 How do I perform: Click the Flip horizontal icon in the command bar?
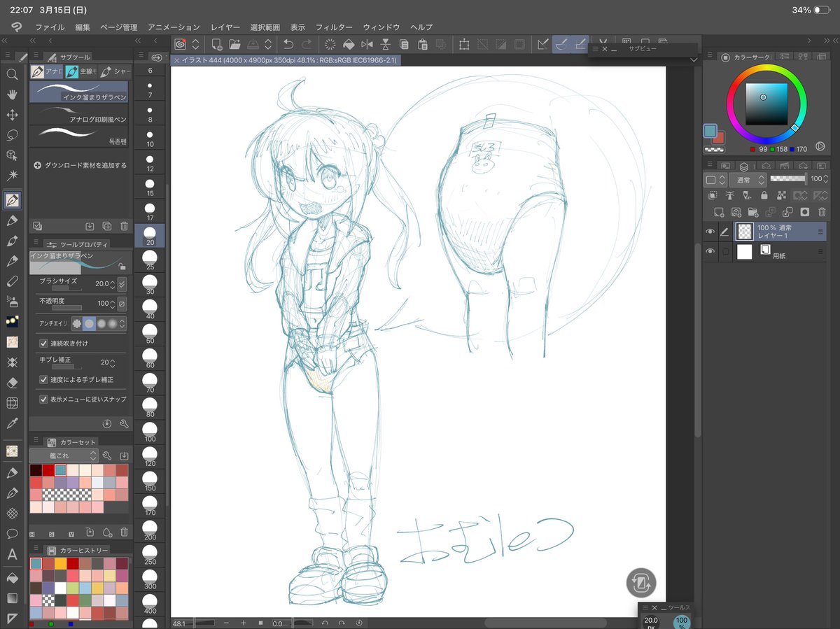click(367, 44)
